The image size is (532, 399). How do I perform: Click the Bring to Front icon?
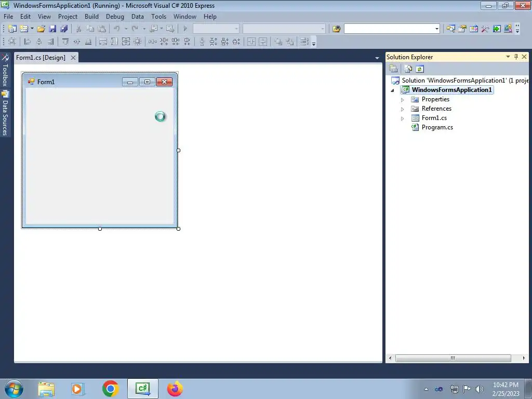[x=278, y=42]
